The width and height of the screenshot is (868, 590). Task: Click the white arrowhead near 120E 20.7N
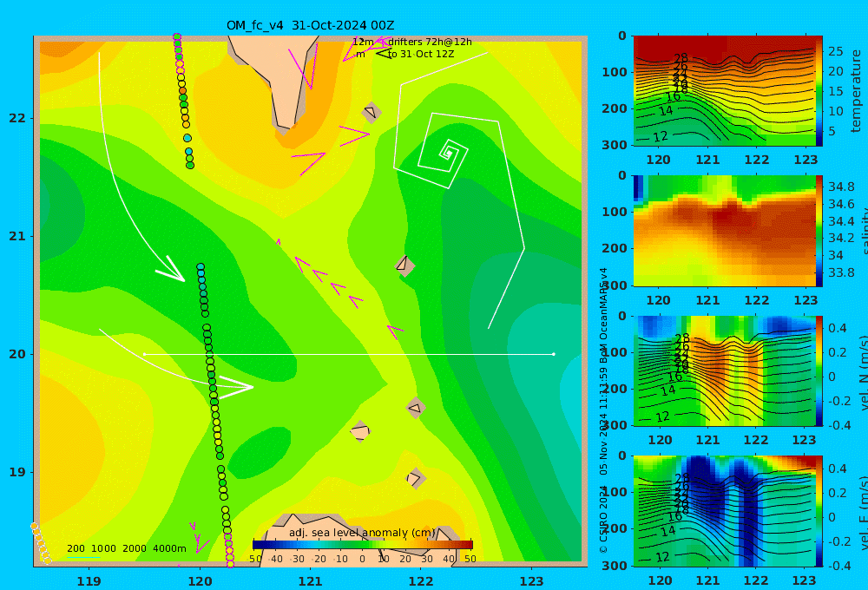(x=172, y=270)
